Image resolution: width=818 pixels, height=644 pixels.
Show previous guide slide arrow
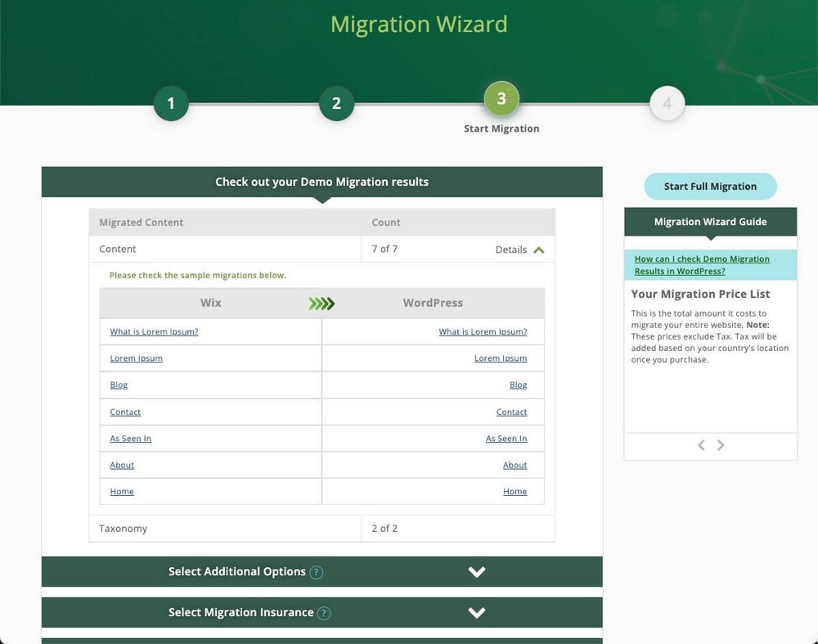pos(701,445)
